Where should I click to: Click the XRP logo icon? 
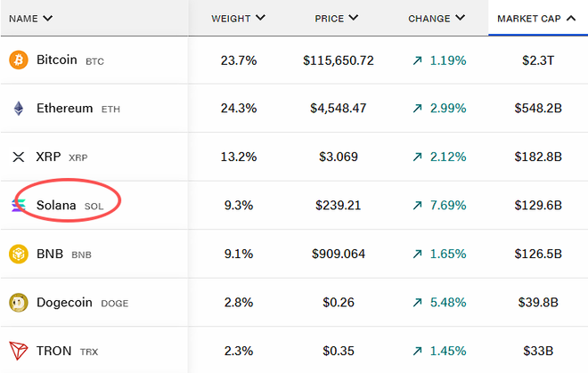point(18,158)
